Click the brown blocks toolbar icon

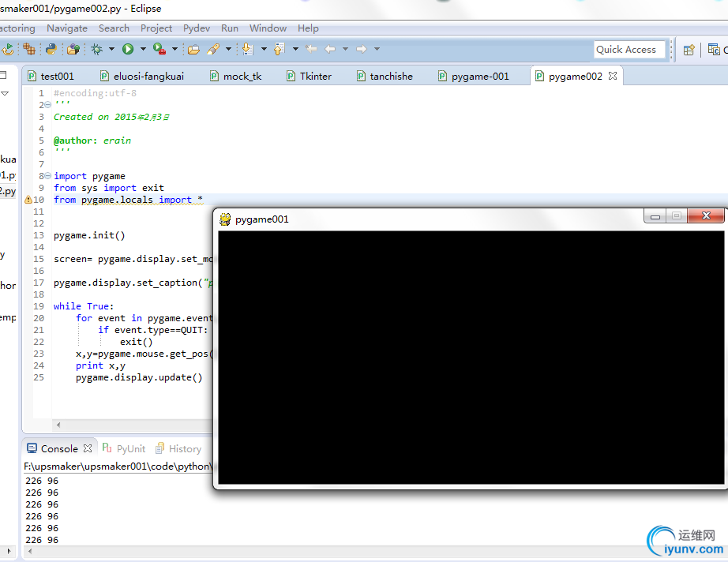click(x=28, y=49)
